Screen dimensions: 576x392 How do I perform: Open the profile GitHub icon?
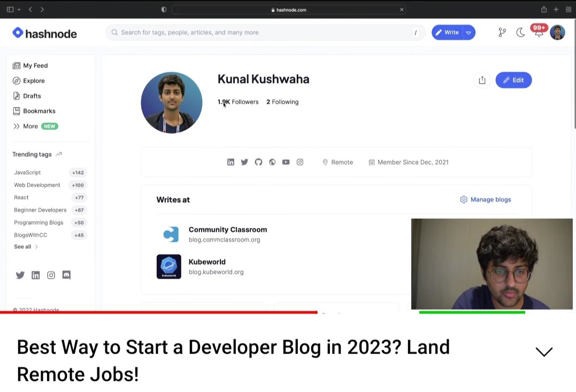(x=259, y=162)
